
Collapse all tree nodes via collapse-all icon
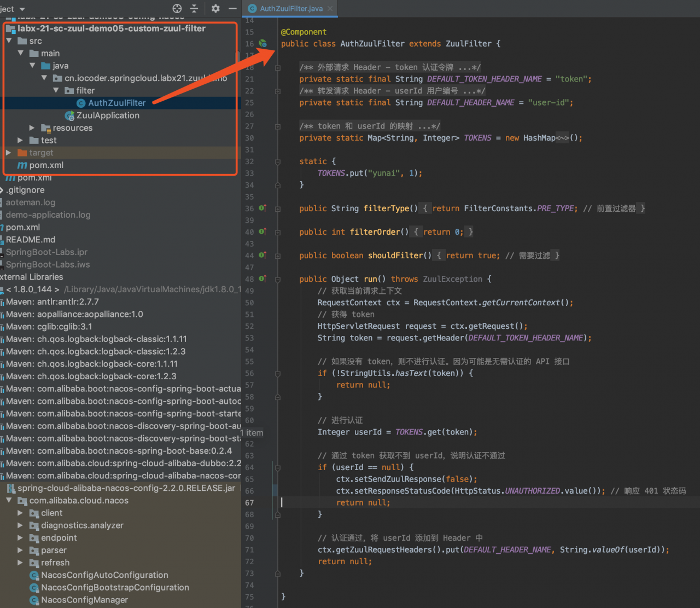(195, 8)
